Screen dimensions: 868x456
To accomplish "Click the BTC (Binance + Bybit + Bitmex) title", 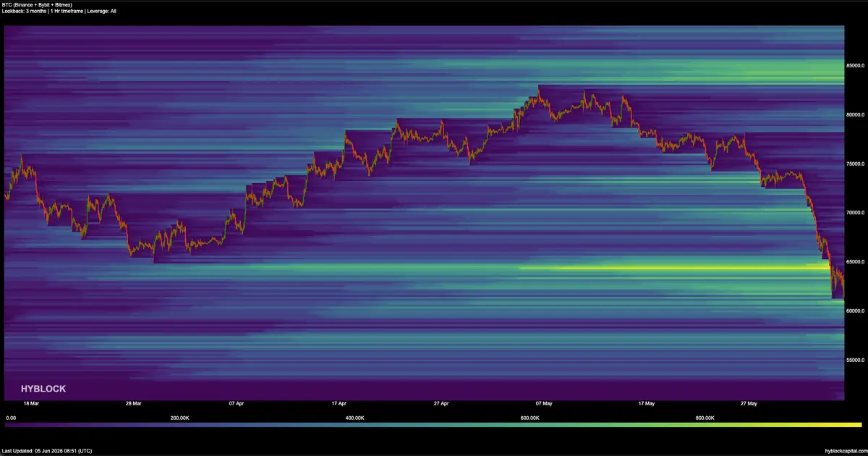I will pyautogui.click(x=38, y=4).
